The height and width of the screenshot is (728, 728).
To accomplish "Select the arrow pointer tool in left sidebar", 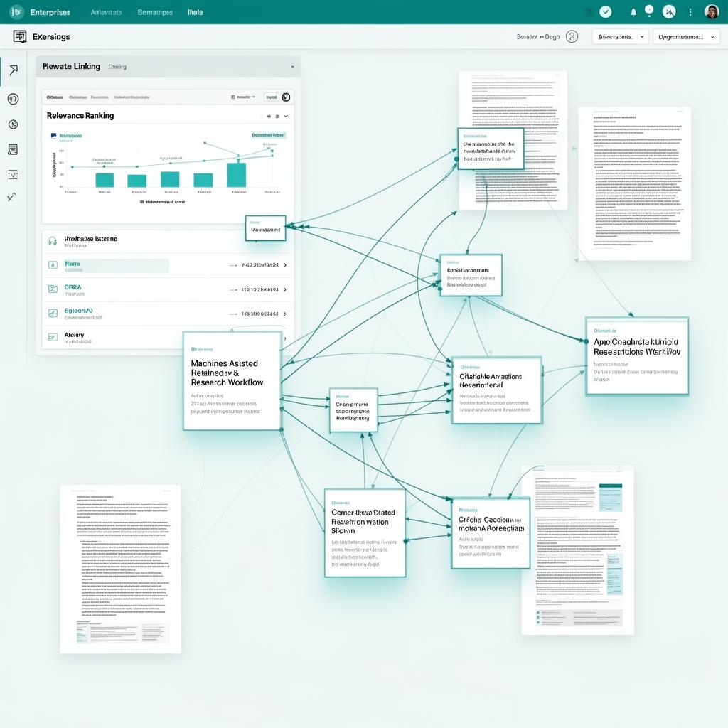I will [x=14, y=70].
